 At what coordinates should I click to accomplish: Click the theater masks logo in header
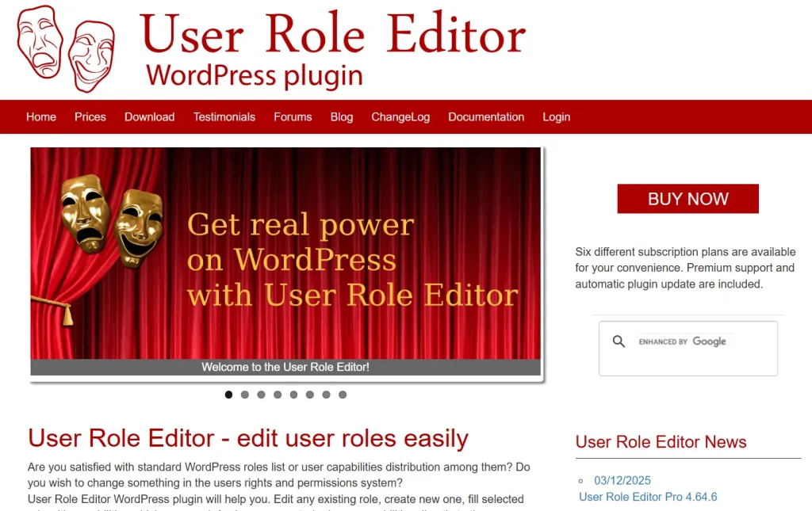(66, 48)
